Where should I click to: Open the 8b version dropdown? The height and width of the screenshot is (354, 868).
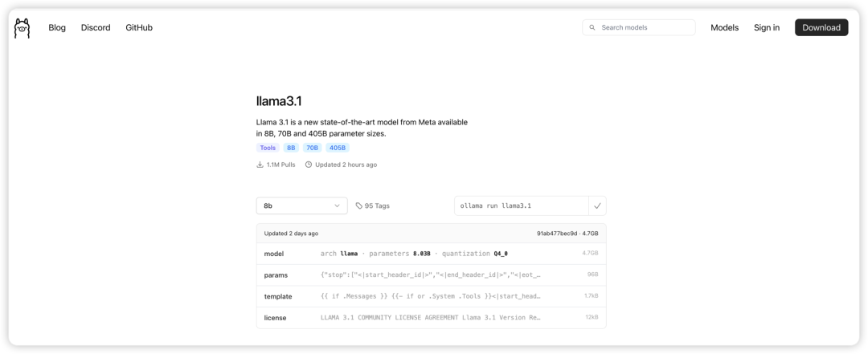301,205
